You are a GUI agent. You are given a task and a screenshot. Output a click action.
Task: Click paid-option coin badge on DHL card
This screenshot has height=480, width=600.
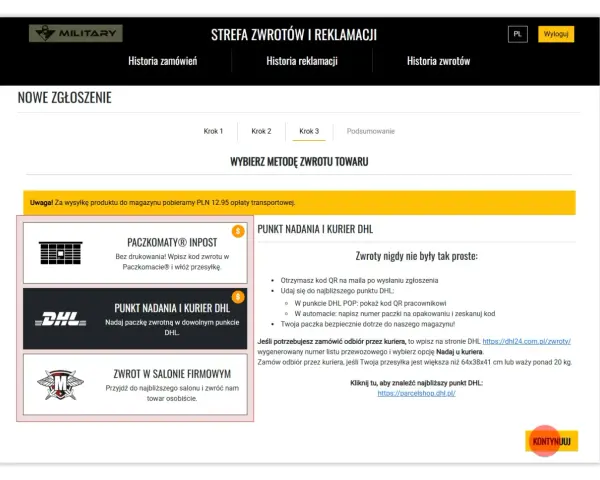238,297
